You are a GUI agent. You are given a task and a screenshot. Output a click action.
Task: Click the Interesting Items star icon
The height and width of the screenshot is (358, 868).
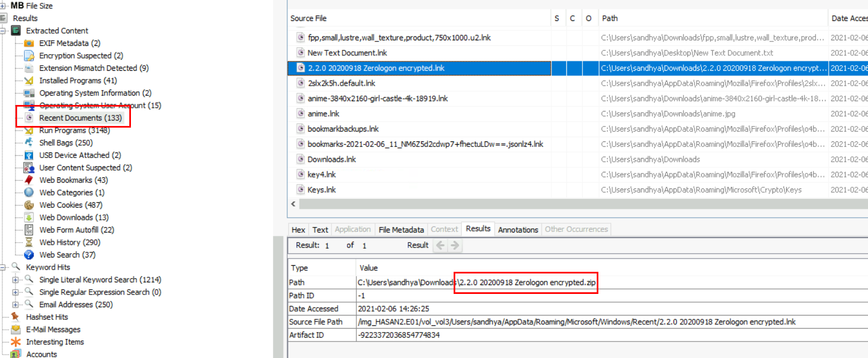[16, 342]
